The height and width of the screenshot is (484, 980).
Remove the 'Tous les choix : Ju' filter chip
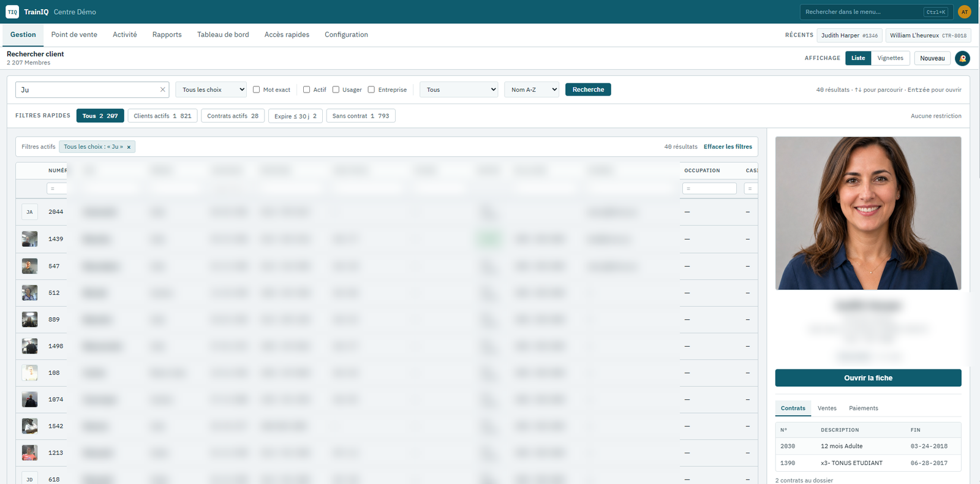coord(129,147)
